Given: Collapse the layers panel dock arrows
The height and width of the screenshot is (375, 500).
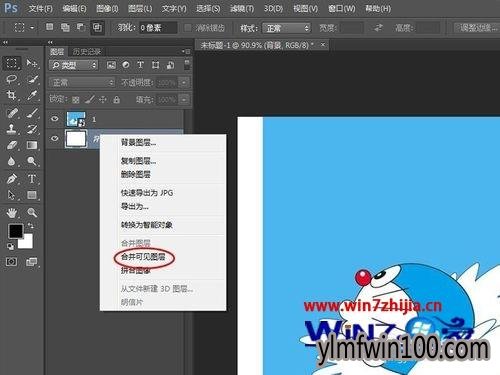Looking at the screenshot, I should click(x=50, y=42).
